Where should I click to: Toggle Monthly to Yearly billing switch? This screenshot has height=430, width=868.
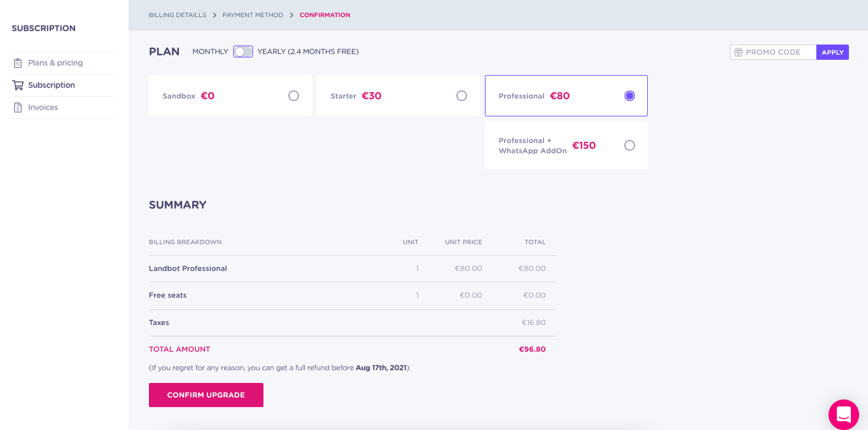point(243,52)
